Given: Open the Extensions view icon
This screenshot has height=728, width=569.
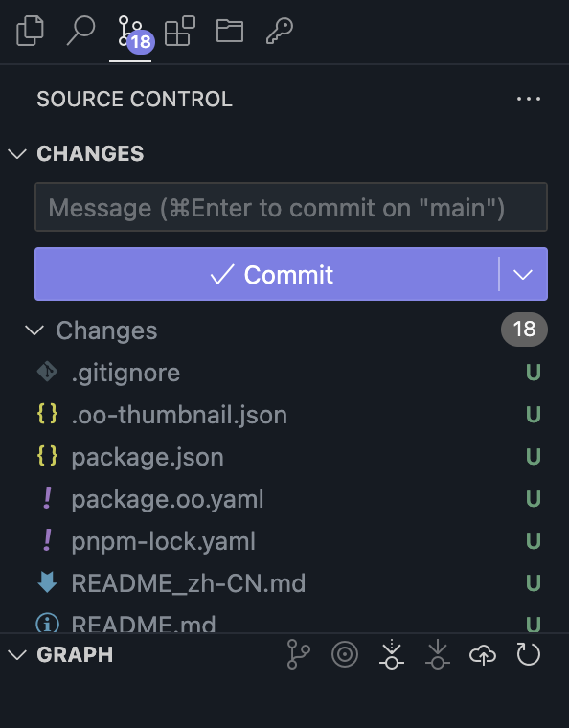Looking at the screenshot, I should point(180,31).
